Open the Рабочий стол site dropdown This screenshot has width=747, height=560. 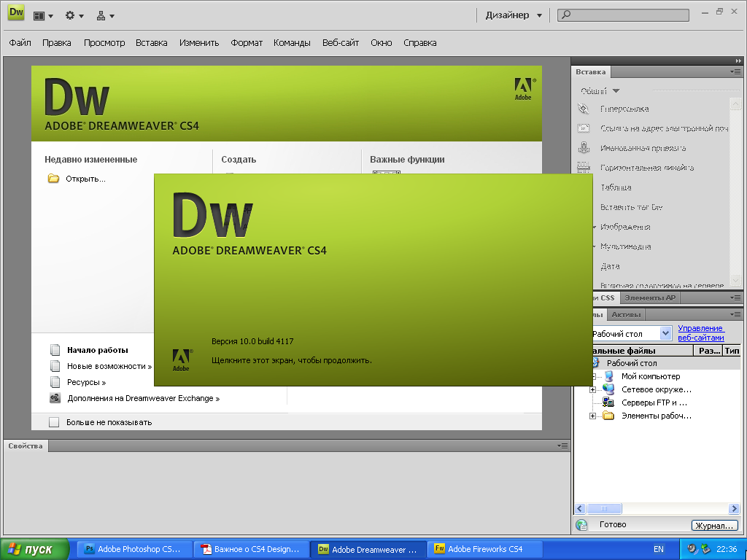[665, 333]
